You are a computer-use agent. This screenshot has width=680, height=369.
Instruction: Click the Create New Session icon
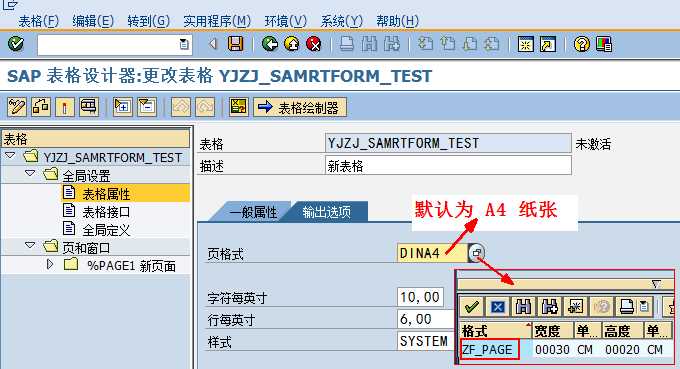pos(526,44)
